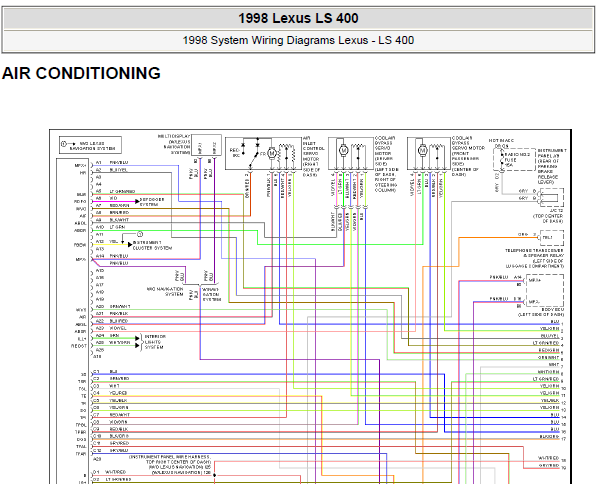Click the 'HOT IN ACC' label
This screenshot has width=606, height=484.
(x=501, y=140)
